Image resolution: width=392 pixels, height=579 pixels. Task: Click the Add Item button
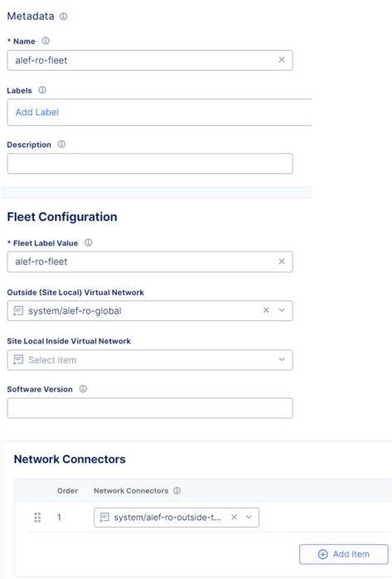(x=344, y=554)
